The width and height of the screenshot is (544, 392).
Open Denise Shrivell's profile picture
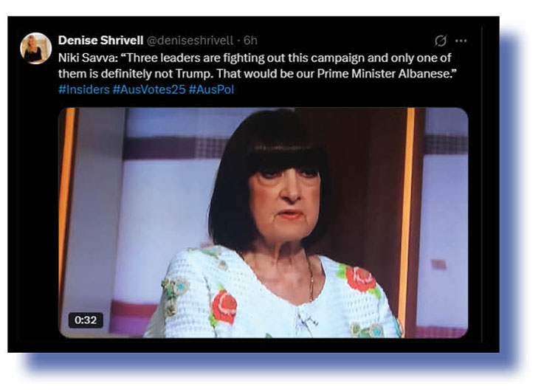(x=36, y=48)
